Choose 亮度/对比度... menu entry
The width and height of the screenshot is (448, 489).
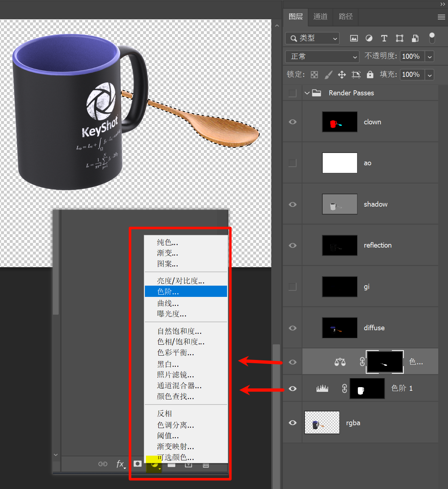pyautogui.click(x=186, y=281)
